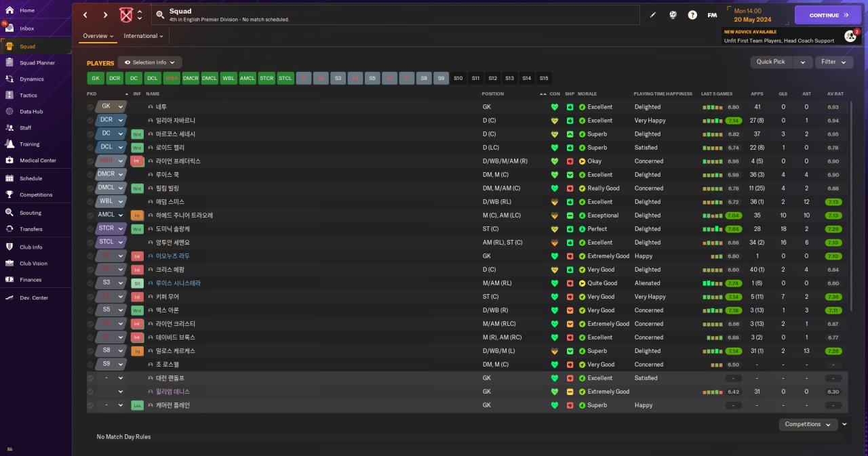Screen dimensions: 868x456
Task: Toggle pick circle for the WBR row
Action: pos(90,161)
